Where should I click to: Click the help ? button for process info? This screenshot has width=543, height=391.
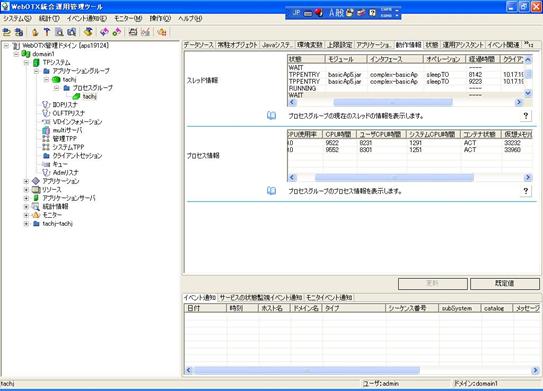(526, 191)
